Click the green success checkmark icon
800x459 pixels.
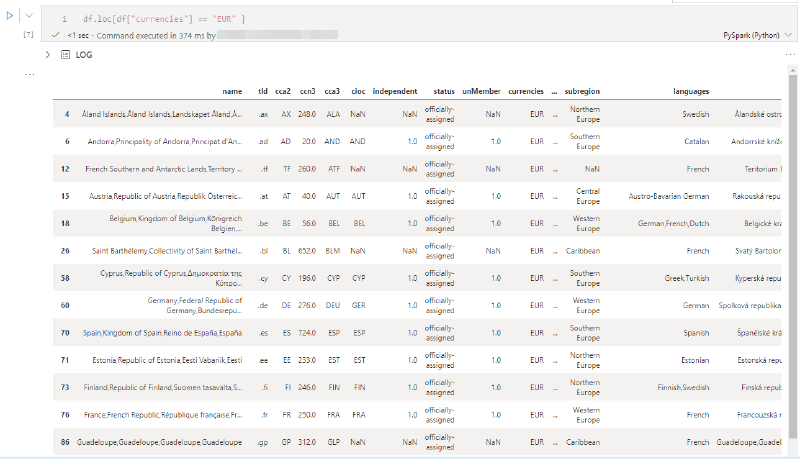(x=56, y=35)
